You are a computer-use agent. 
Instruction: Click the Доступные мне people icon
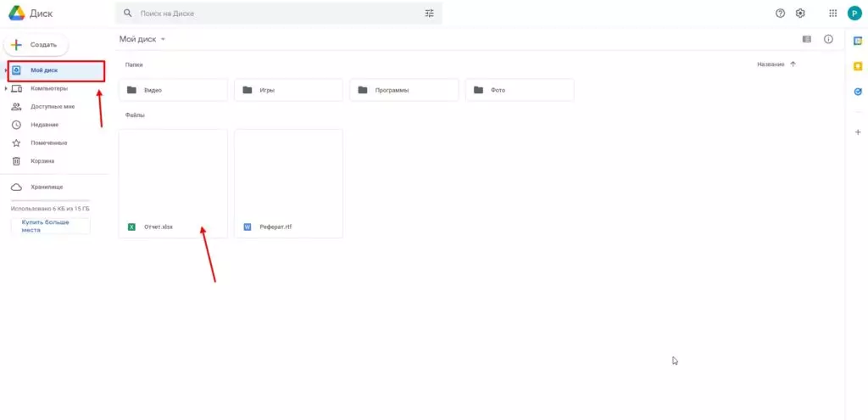tap(17, 106)
